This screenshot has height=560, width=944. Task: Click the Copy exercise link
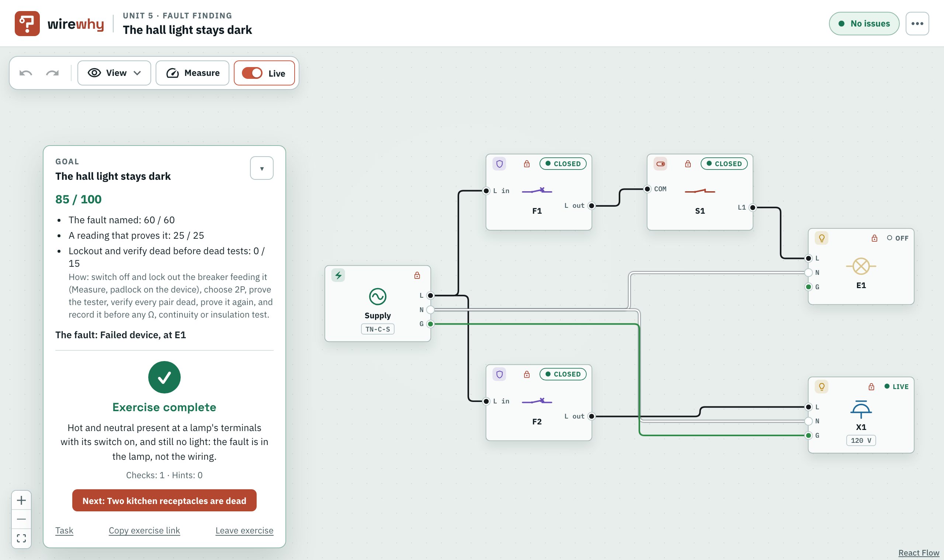tap(144, 530)
